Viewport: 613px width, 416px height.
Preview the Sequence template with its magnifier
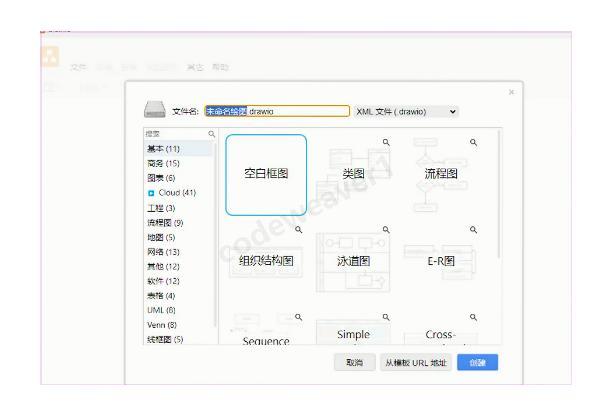299,317
